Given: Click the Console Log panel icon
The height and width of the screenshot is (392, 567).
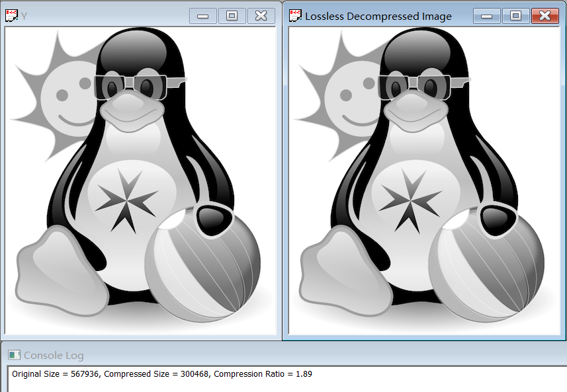Looking at the screenshot, I should click(x=14, y=355).
